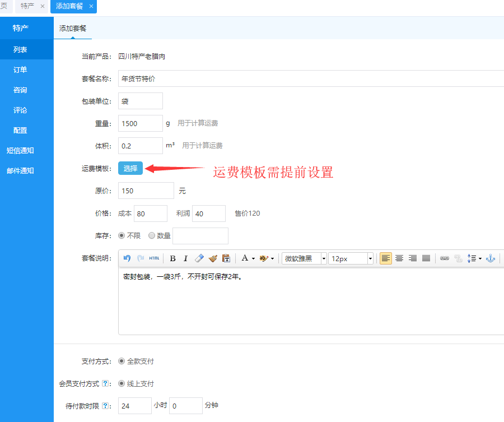Expand the line spacing dropdown arrow

(x=480, y=258)
